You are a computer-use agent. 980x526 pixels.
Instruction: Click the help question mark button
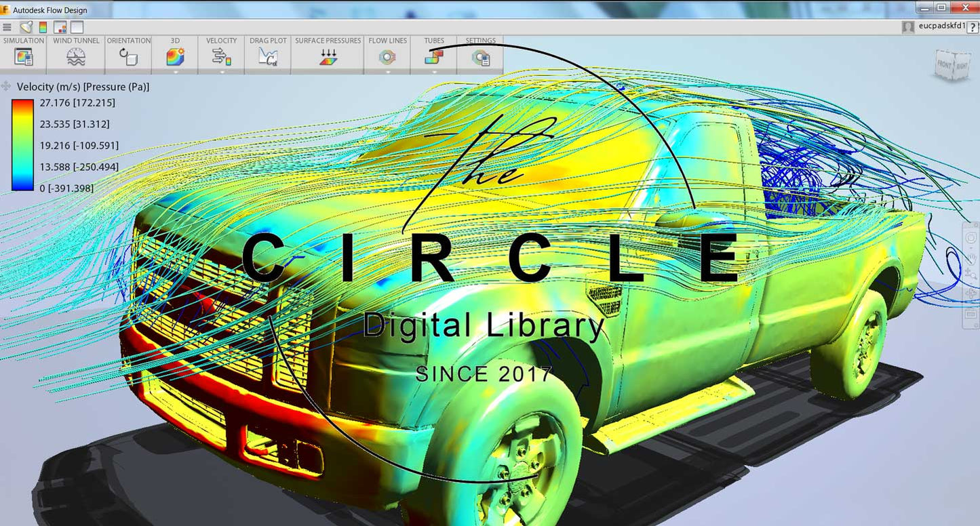(973, 26)
